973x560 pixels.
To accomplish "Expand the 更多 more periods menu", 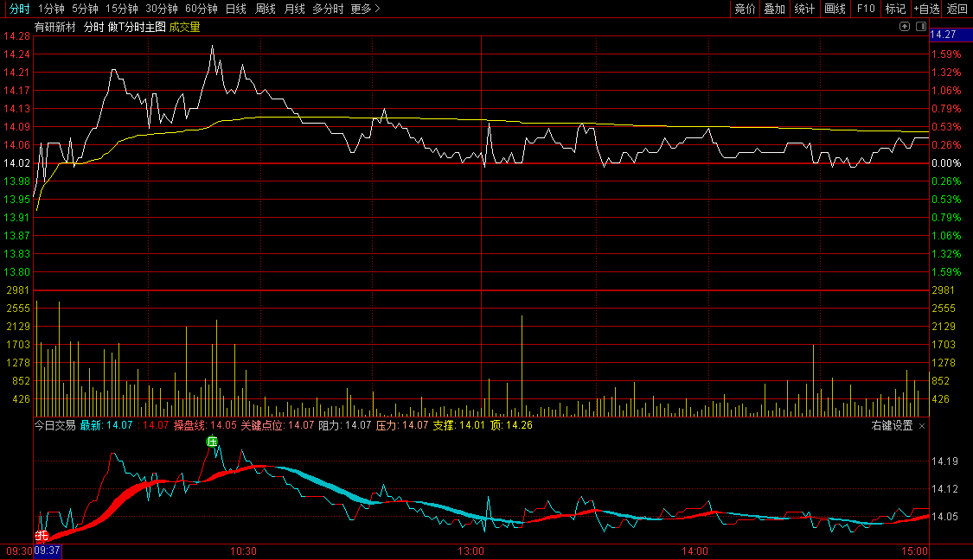I will click(365, 9).
